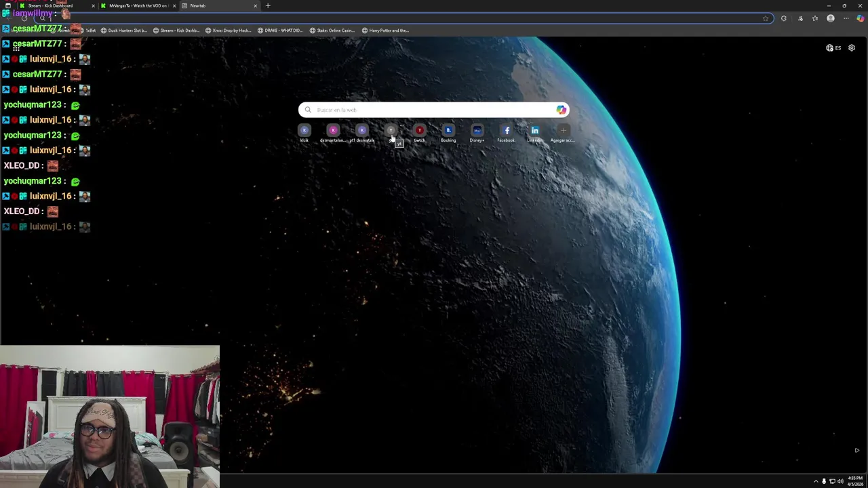Viewport: 868px width, 488px height.
Task: Open the music media control icon
Action: pos(800,18)
